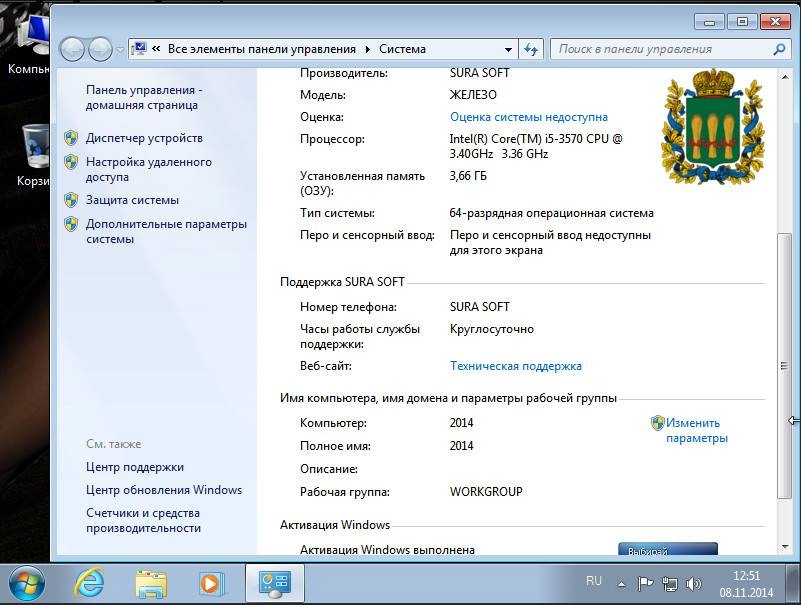The height and width of the screenshot is (605, 801).
Task: Click the genuine Windows 'Выбирай' badge
Action: (x=668, y=549)
